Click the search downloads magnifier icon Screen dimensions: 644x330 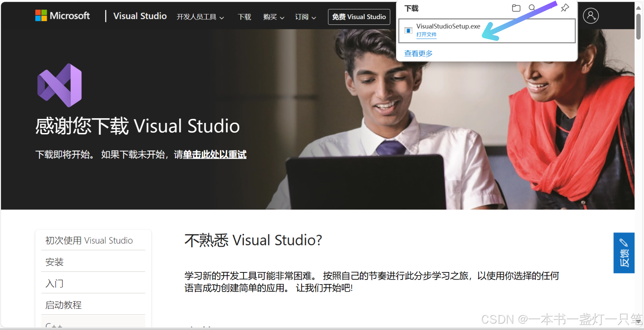(532, 8)
